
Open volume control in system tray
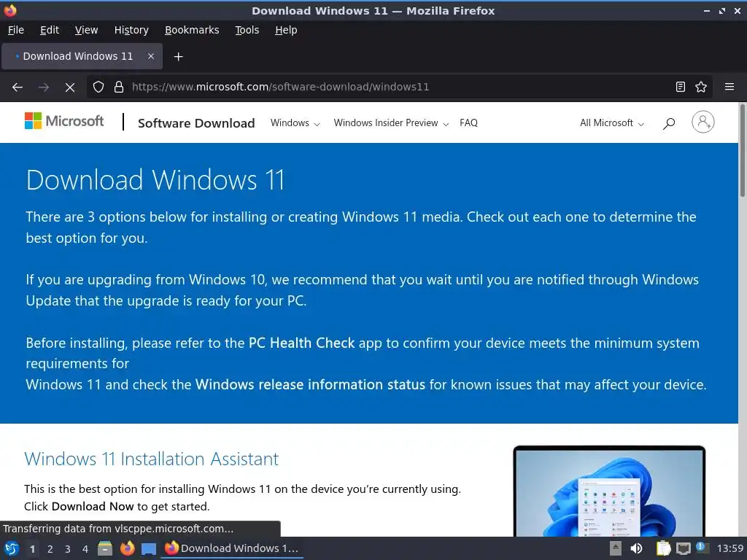point(636,548)
